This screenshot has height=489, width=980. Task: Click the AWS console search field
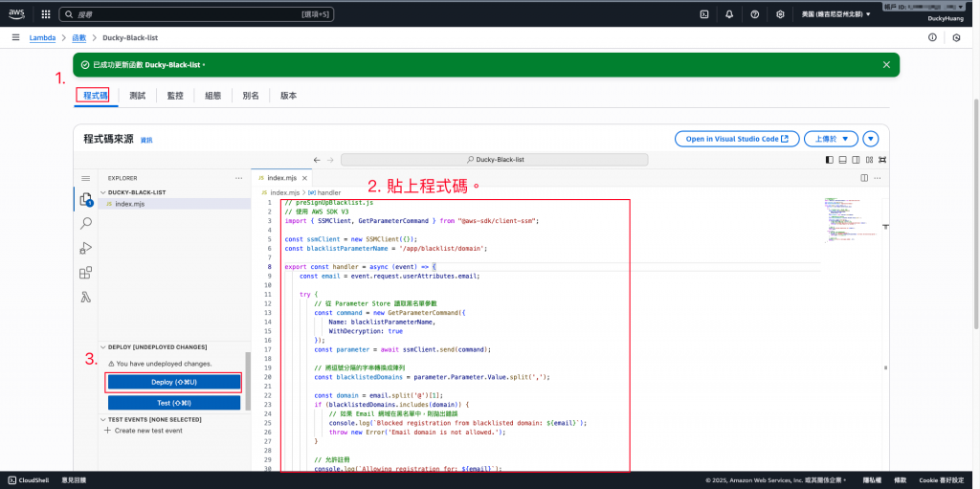(x=196, y=13)
